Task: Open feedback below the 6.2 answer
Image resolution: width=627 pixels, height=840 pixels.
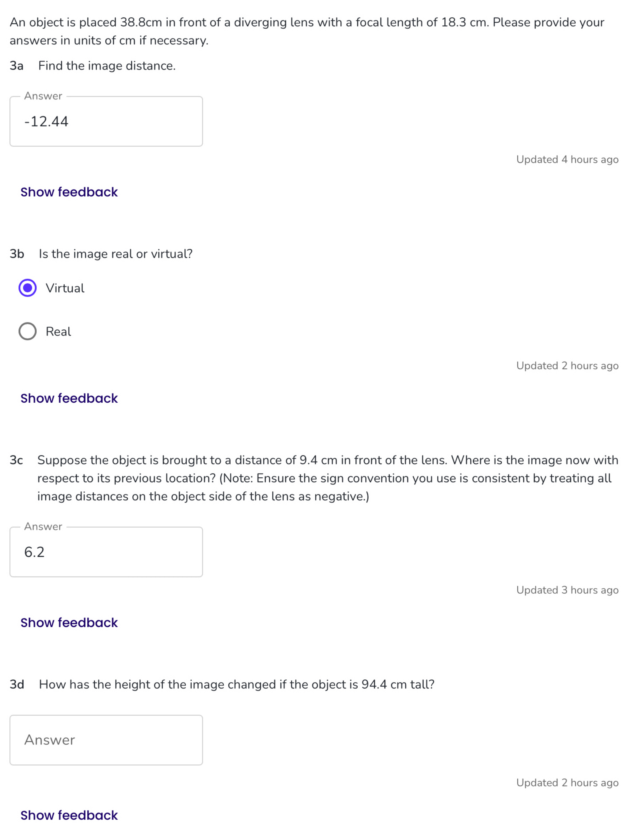Action: coord(69,623)
